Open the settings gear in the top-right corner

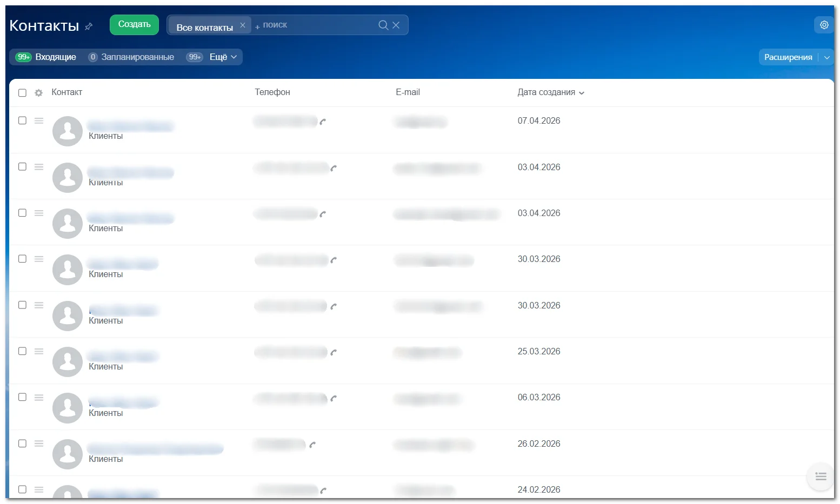[823, 25]
